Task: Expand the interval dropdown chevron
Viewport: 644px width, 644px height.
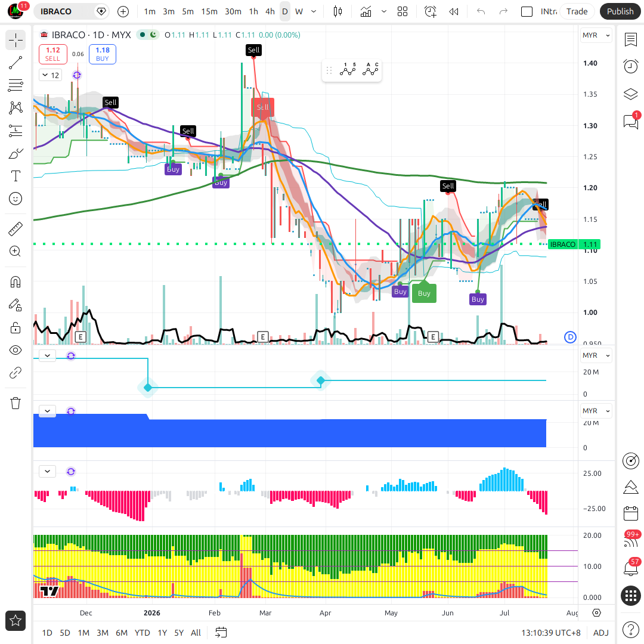Action: coord(314,11)
